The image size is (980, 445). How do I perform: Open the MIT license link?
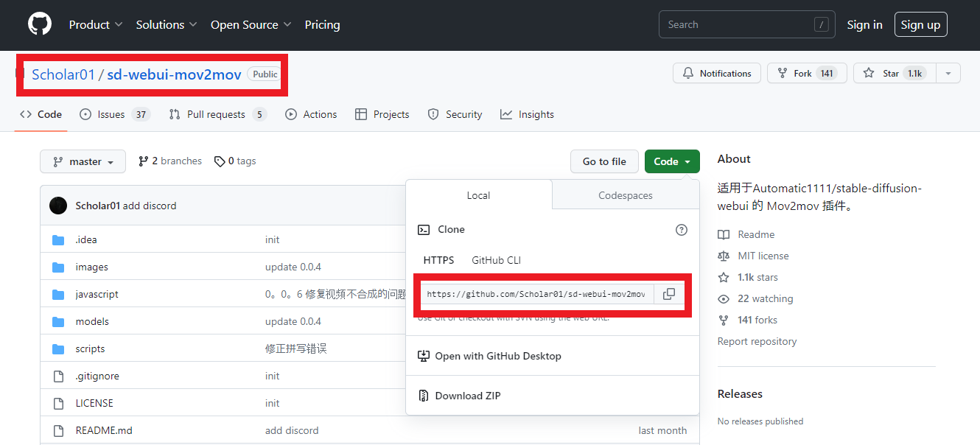tap(753, 256)
